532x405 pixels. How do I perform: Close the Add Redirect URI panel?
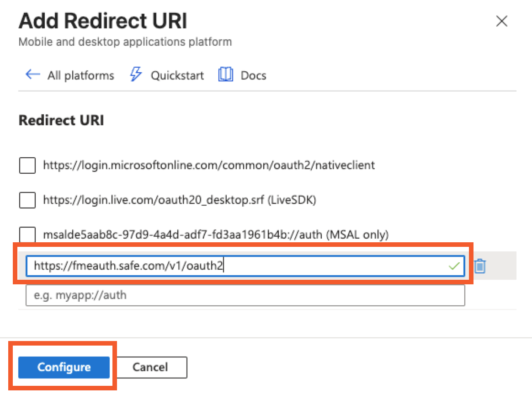[501, 21]
